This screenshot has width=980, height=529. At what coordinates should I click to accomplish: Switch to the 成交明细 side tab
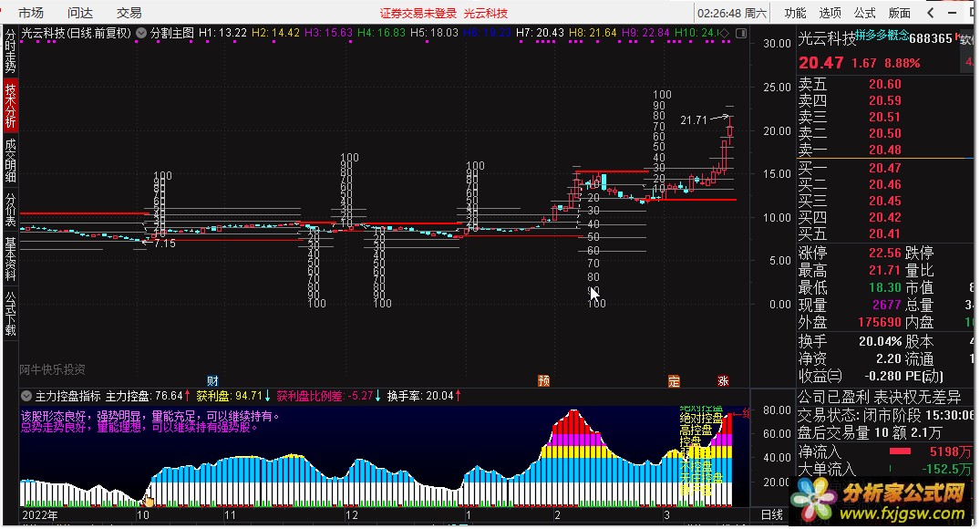pos(11,161)
